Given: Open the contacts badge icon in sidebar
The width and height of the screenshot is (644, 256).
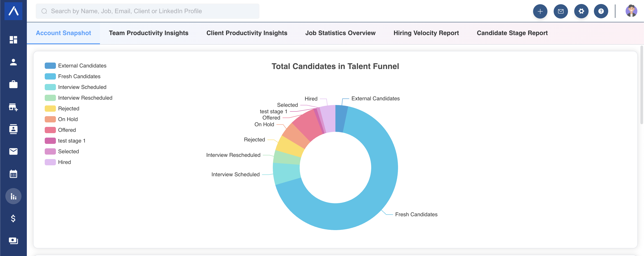Looking at the screenshot, I should coord(13,129).
